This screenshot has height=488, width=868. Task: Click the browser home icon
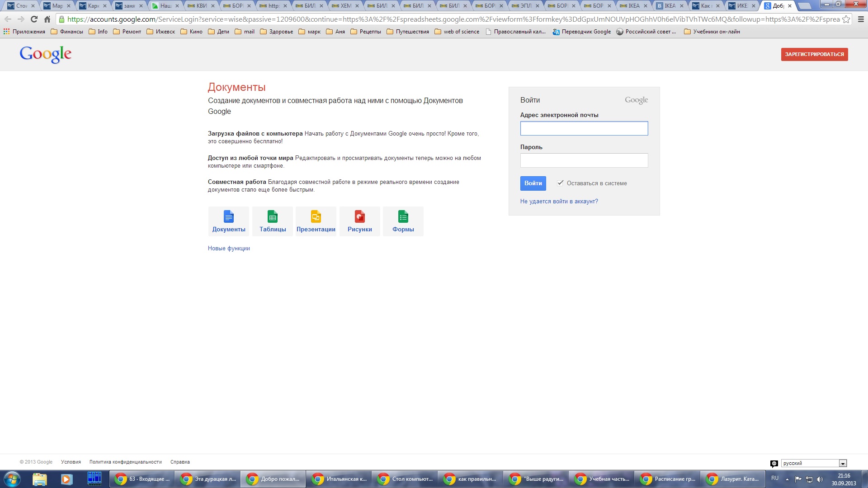[47, 19]
